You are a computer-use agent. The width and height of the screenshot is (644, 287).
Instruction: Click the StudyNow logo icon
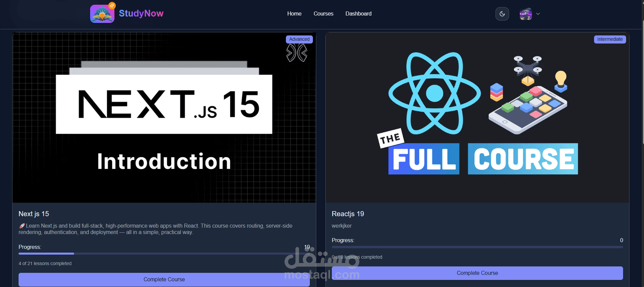[x=102, y=13]
